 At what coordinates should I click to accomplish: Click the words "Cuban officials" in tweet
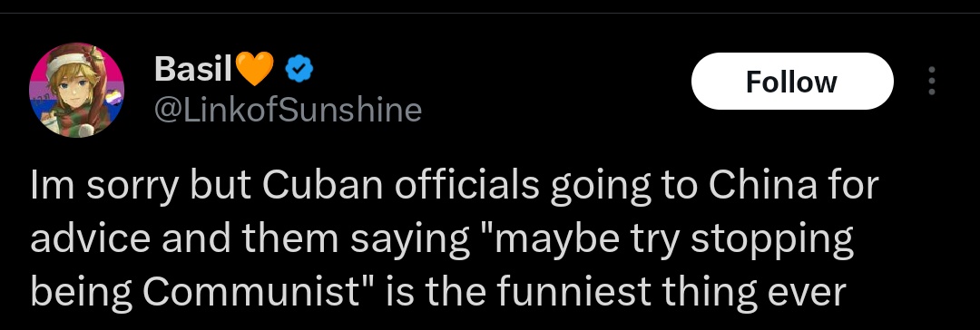point(398,186)
